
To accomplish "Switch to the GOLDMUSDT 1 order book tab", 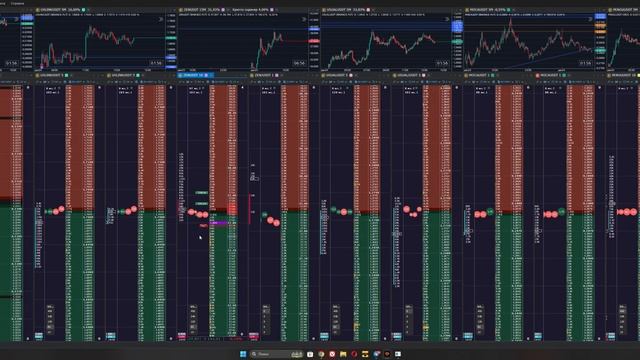I will point(51,76).
